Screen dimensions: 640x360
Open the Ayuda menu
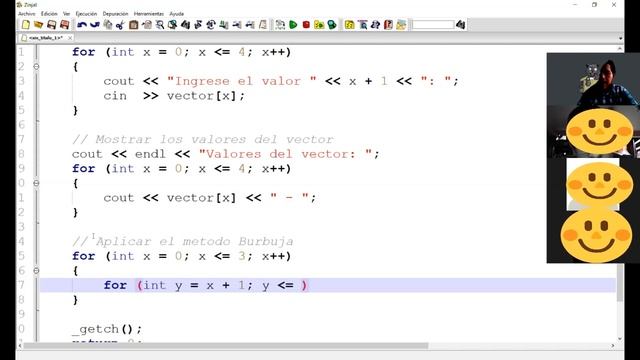click(177, 13)
